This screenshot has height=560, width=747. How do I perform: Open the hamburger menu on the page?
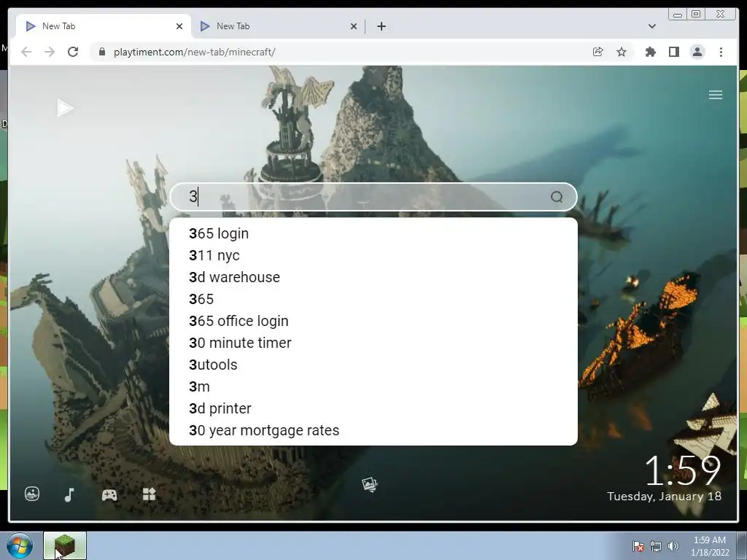pos(715,95)
